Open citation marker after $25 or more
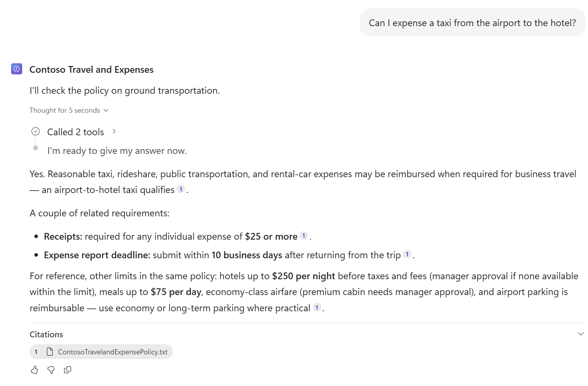Image resolution: width=588 pixels, height=386 pixels. coord(303,236)
